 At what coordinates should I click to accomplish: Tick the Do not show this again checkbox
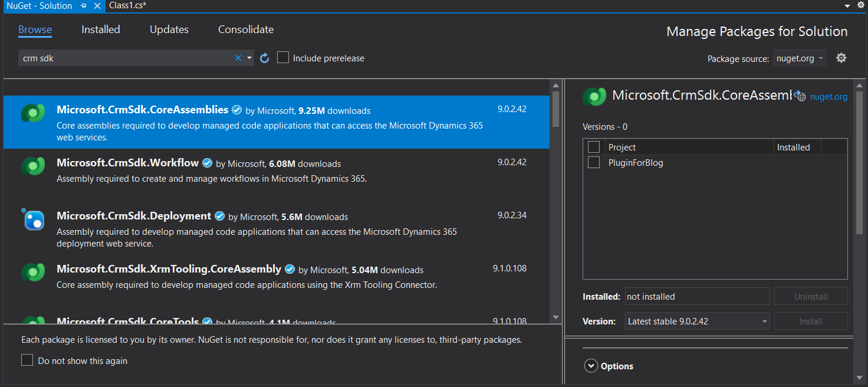point(27,360)
